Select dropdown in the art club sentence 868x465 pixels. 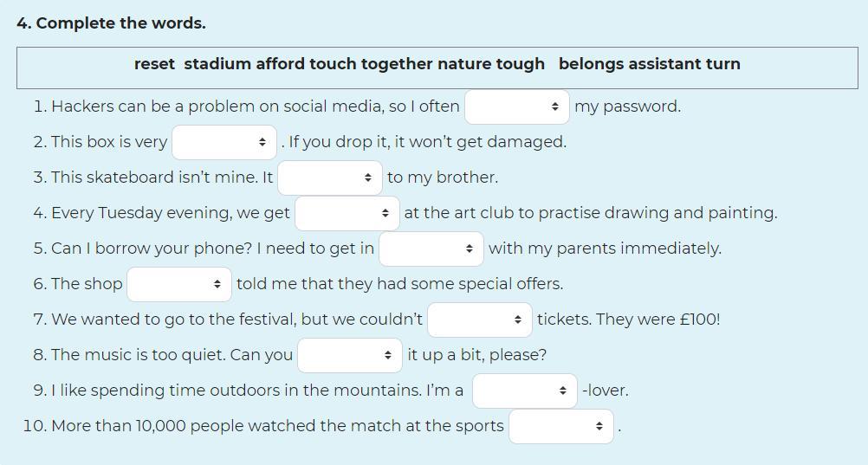point(347,213)
